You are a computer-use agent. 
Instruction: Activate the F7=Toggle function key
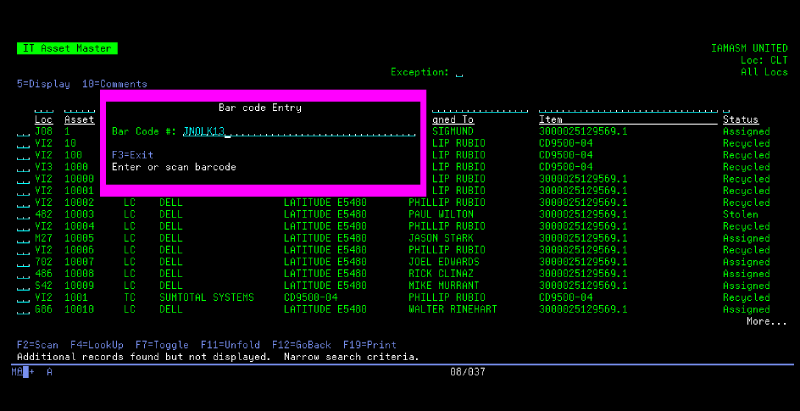pyautogui.click(x=163, y=345)
